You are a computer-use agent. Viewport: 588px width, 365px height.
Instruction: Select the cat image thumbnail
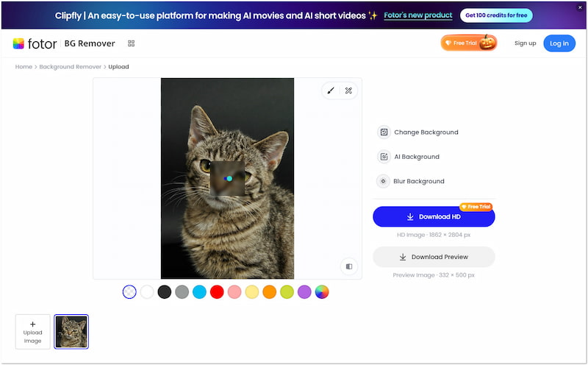click(71, 331)
